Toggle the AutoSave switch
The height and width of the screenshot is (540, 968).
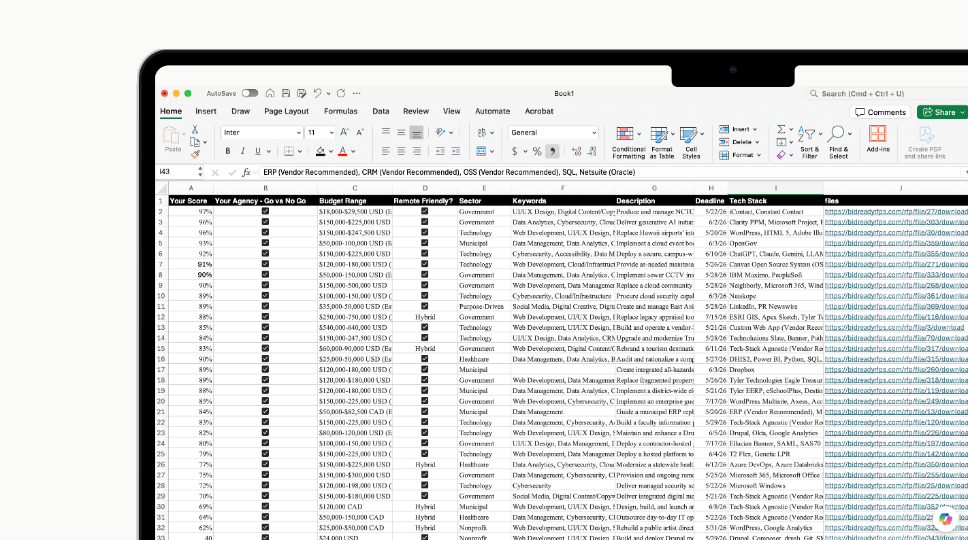pyautogui.click(x=249, y=93)
